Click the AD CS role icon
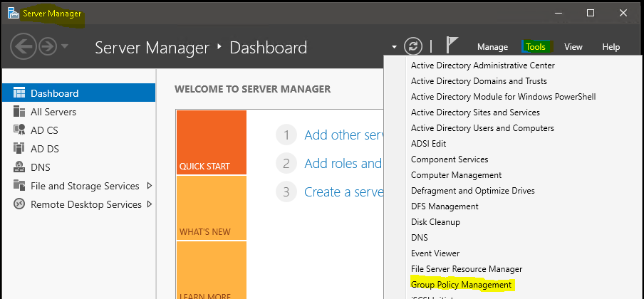This screenshot has height=299, width=644. [x=19, y=130]
